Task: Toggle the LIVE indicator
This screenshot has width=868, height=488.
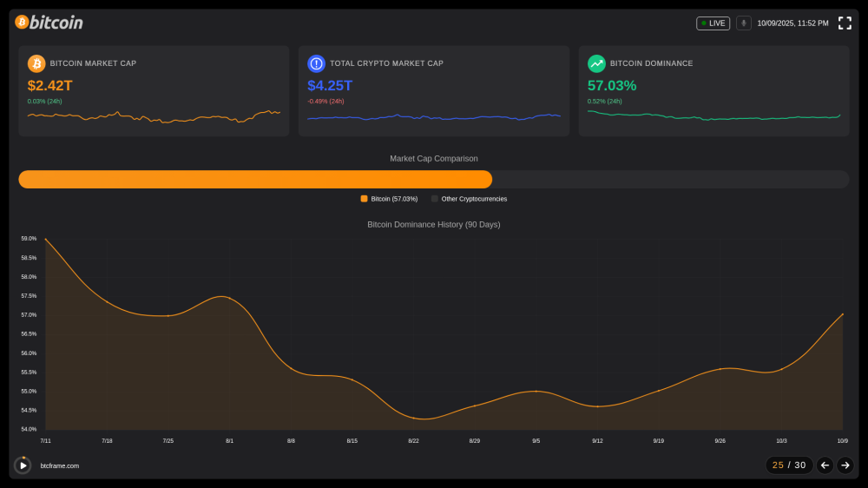Action: coord(713,23)
